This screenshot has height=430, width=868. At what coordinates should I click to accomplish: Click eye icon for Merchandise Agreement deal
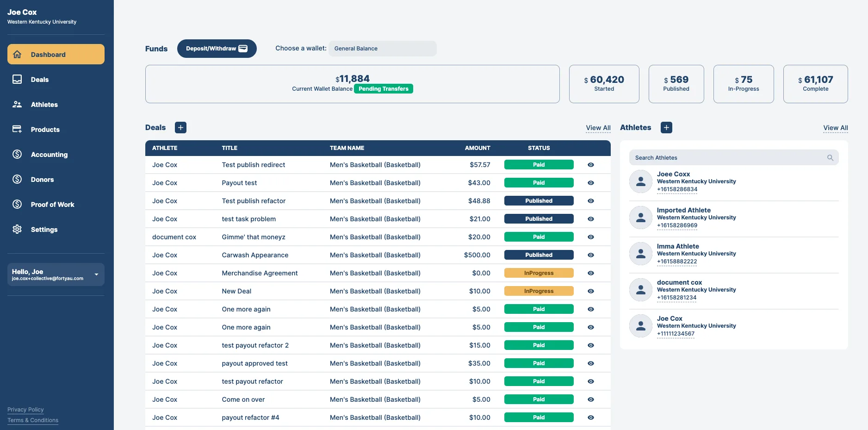(x=591, y=273)
